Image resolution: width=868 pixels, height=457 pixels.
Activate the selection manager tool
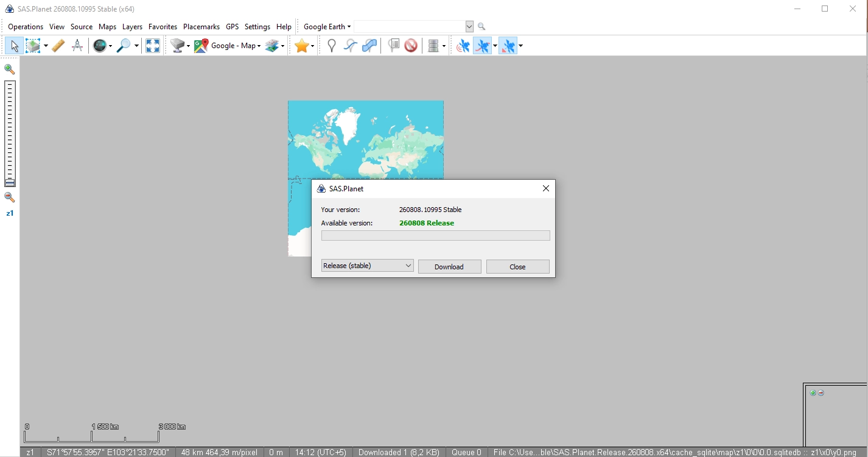[33, 46]
